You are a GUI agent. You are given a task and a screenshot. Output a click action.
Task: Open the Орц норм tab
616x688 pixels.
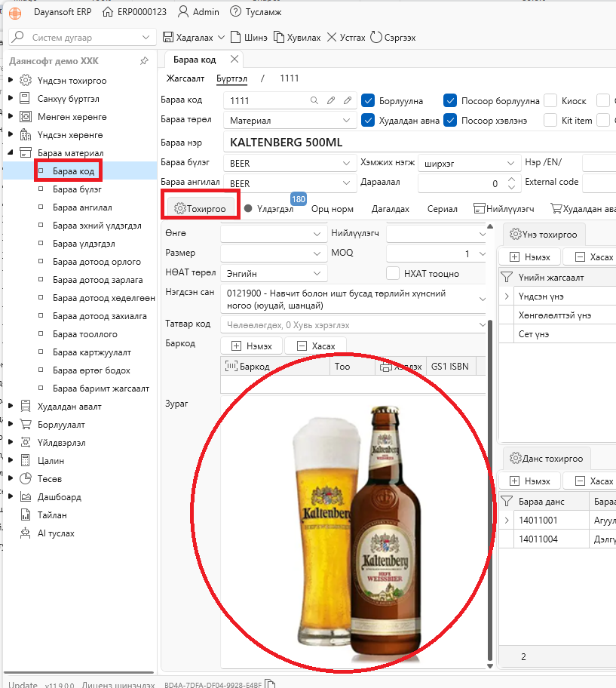(x=333, y=209)
